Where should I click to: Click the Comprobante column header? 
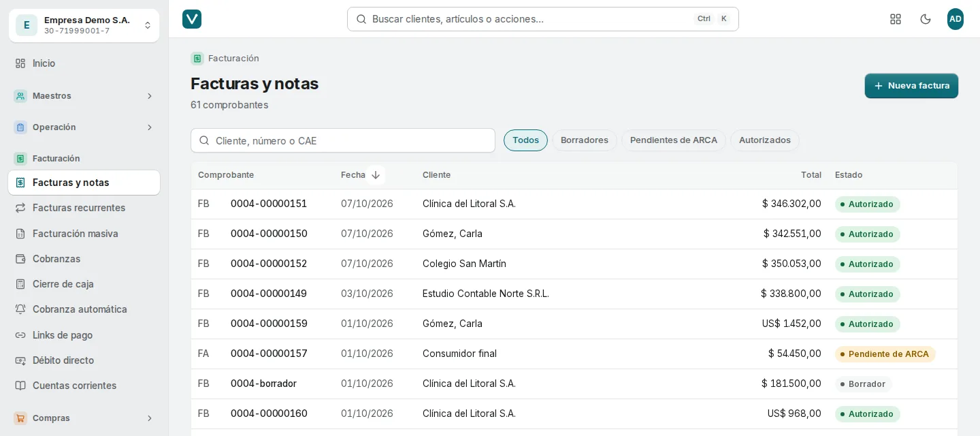pos(226,175)
